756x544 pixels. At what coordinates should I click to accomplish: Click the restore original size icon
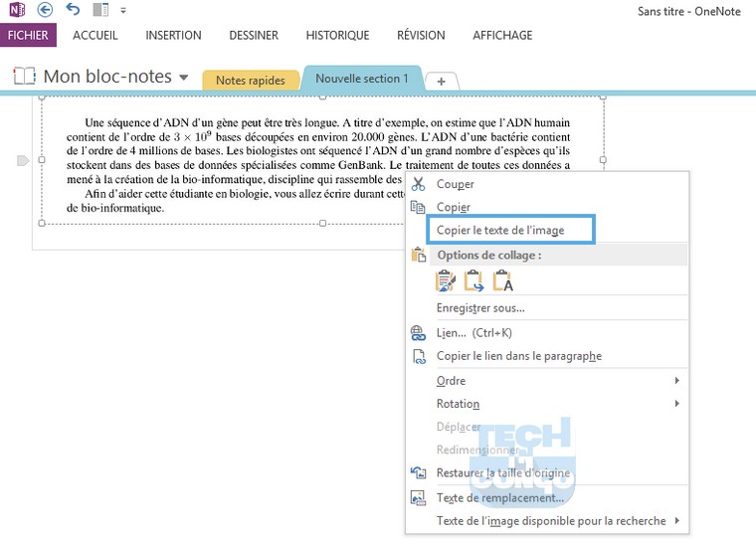[418, 472]
